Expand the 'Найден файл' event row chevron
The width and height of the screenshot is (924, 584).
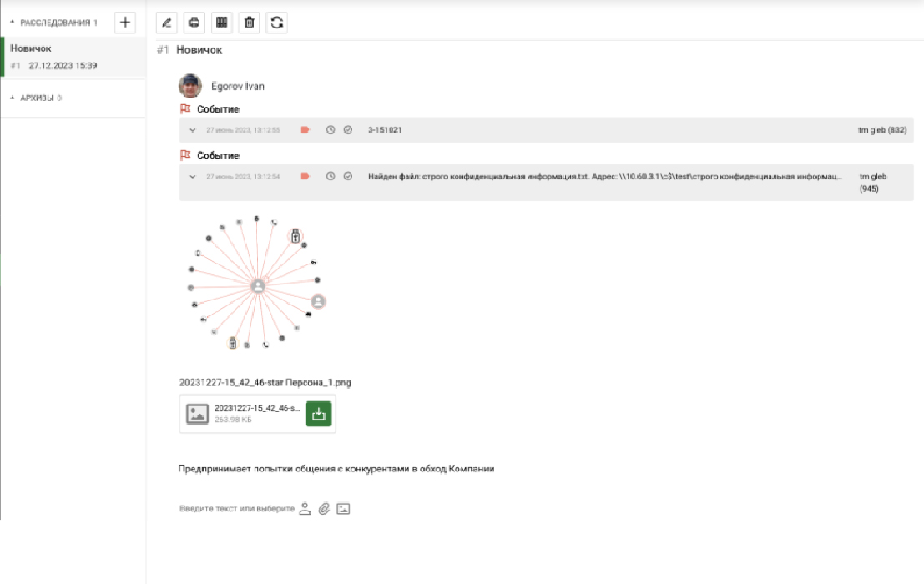[193, 176]
